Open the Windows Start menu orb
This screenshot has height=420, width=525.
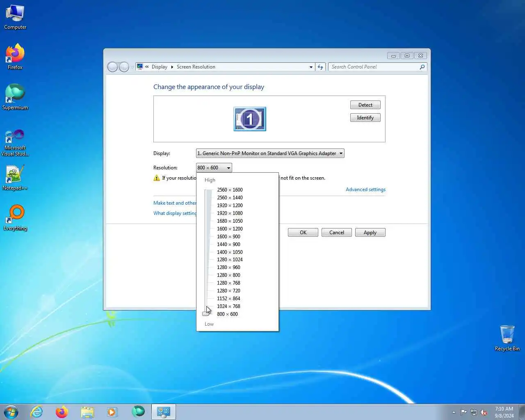(11, 412)
